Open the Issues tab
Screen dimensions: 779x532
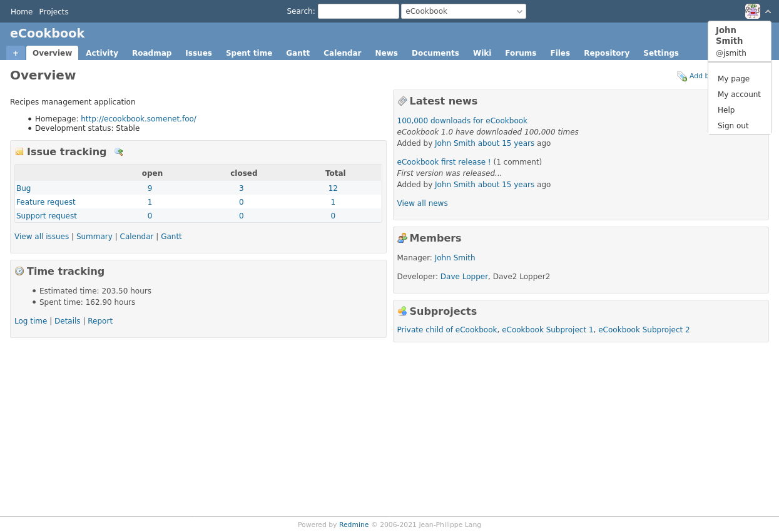tap(198, 53)
